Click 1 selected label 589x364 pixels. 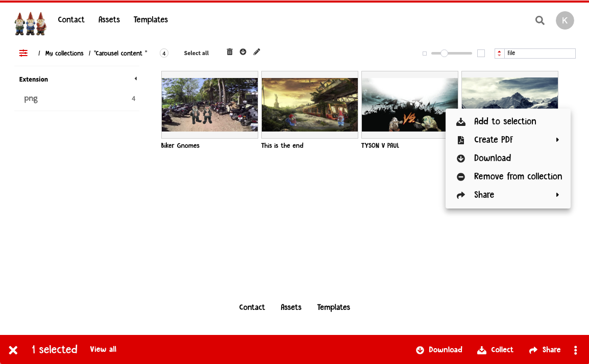tap(55, 349)
